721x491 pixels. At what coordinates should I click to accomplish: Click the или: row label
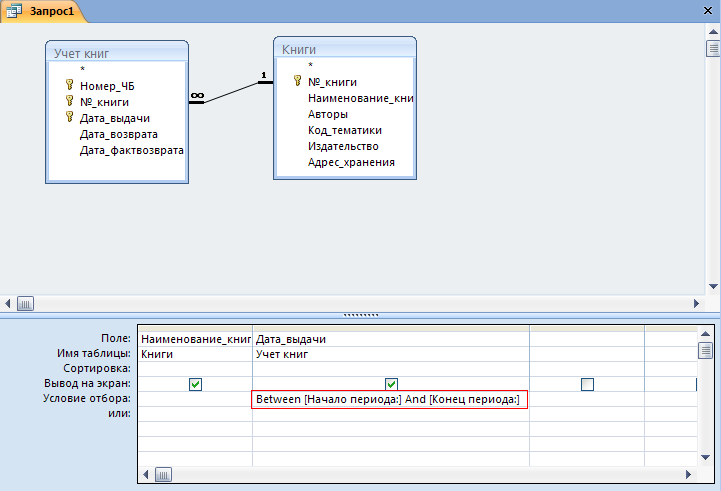point(120,413)
